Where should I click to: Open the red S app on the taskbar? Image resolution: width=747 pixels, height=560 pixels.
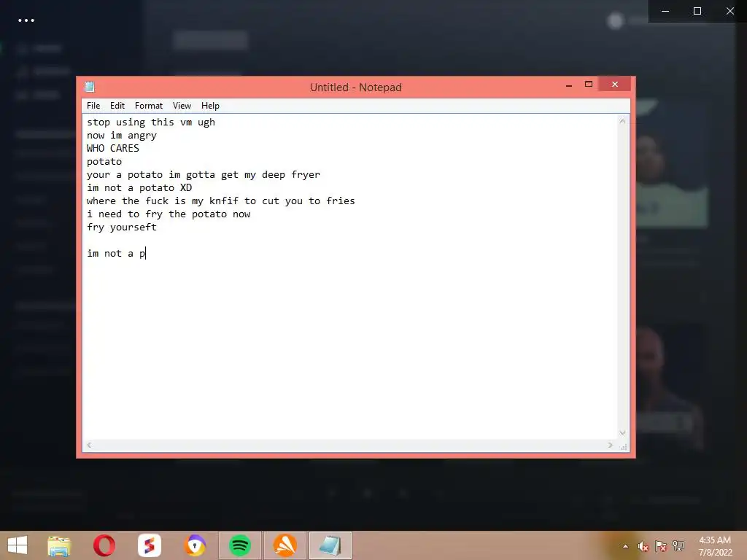[150, 545]
